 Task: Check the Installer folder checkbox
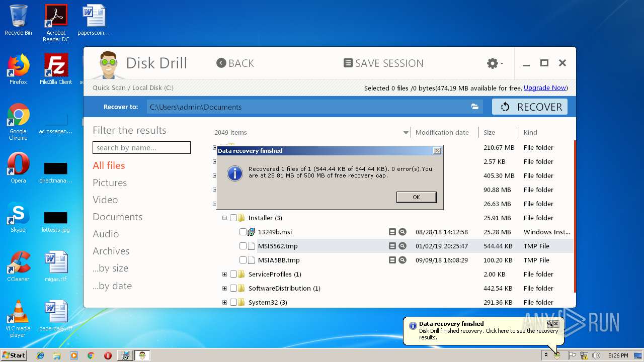tap(233, 218)
